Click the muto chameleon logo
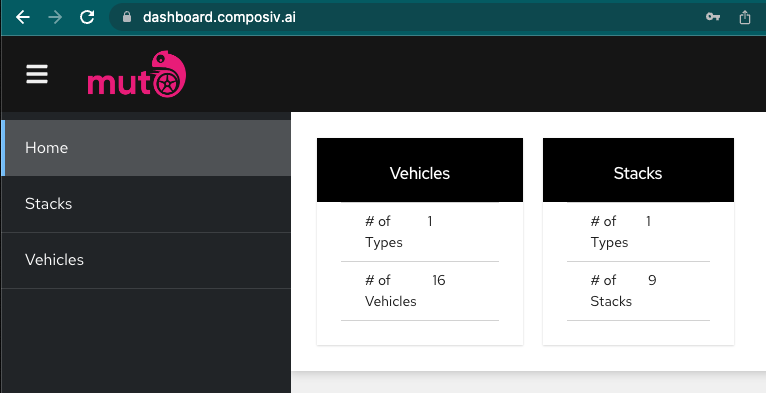Viewport: 766px width, 393px height. pos(137,74)
